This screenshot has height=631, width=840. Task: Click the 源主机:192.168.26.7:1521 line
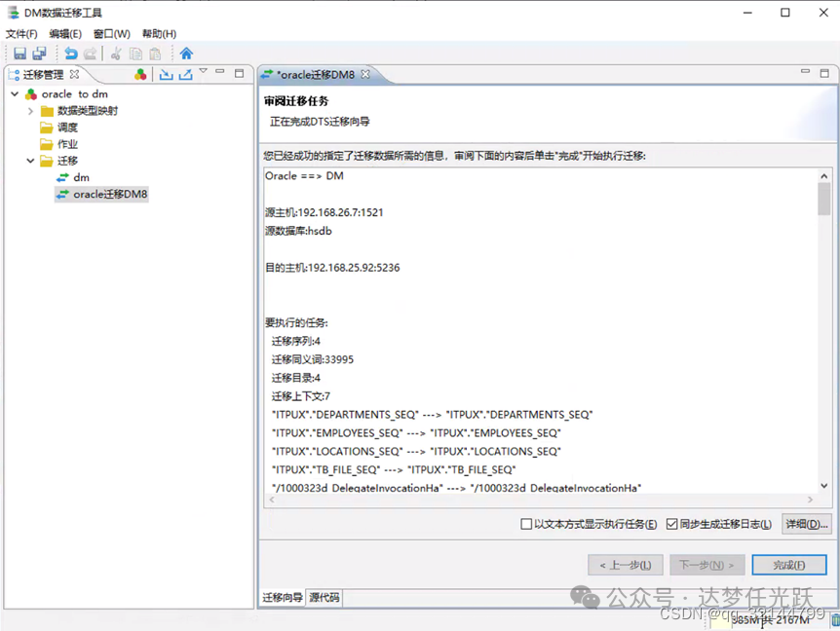325,212
